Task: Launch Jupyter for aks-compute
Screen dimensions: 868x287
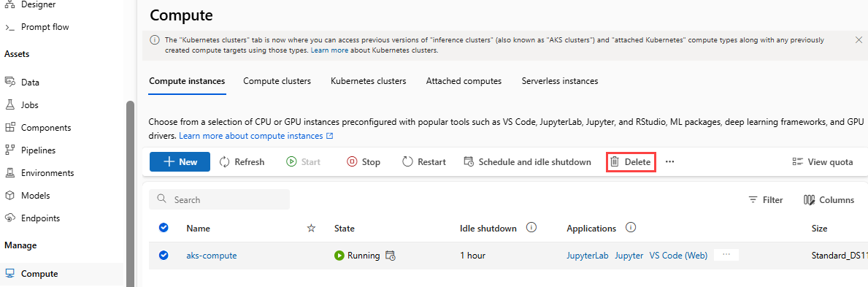Action: 629,256
